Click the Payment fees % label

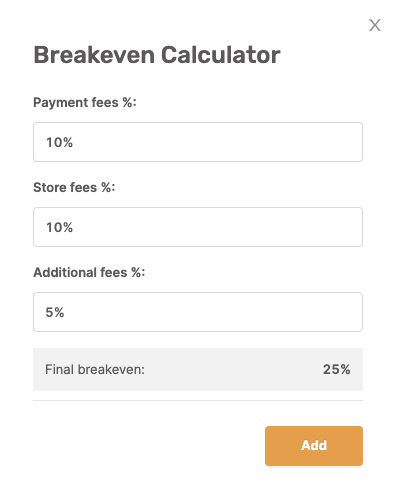[85, 102]
